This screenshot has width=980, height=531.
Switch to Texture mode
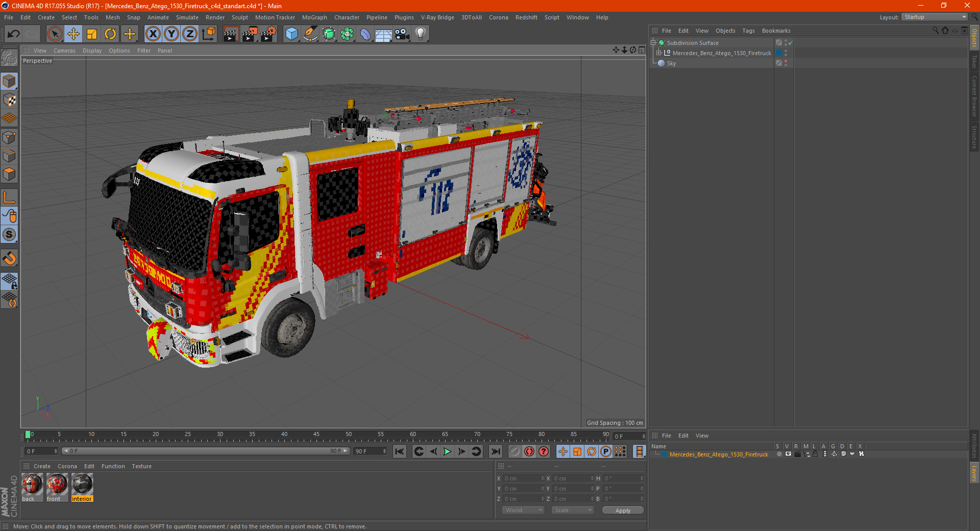[x=9, y=100]
